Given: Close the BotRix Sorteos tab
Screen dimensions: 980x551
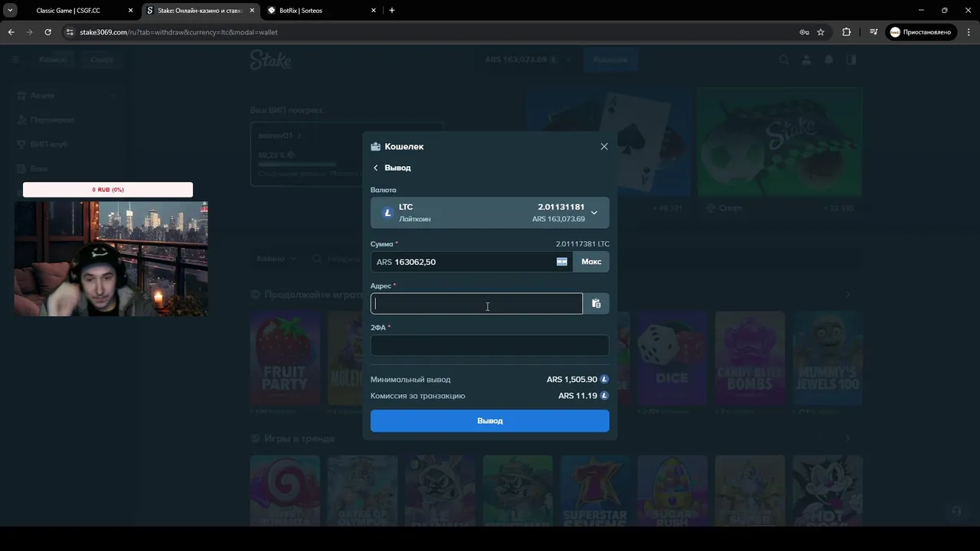Looking at the screenshot, I should [x=374, y=11].
